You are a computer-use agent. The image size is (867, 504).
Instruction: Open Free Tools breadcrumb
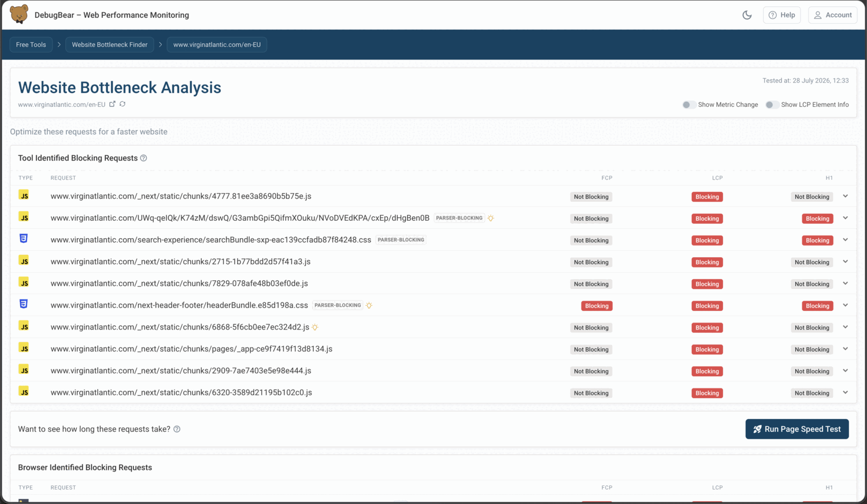(x=31, y=45)
